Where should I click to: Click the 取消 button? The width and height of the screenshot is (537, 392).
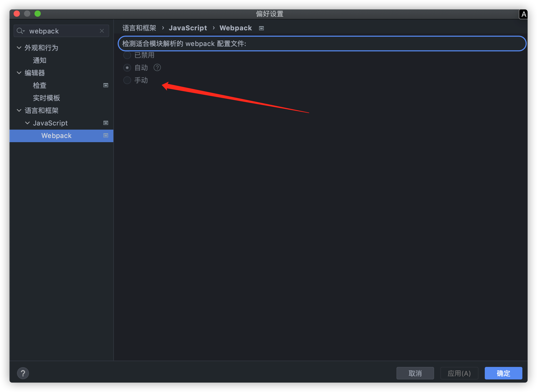pos(415,373)
